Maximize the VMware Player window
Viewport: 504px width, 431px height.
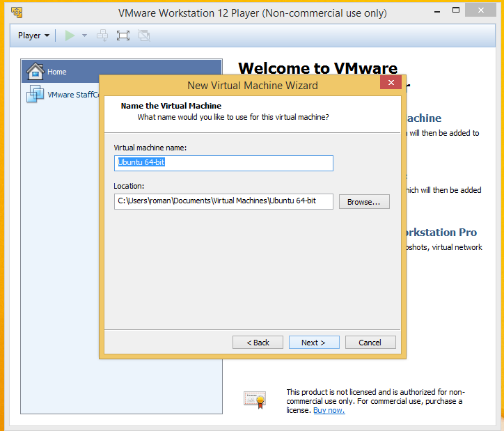pos(456,10)
